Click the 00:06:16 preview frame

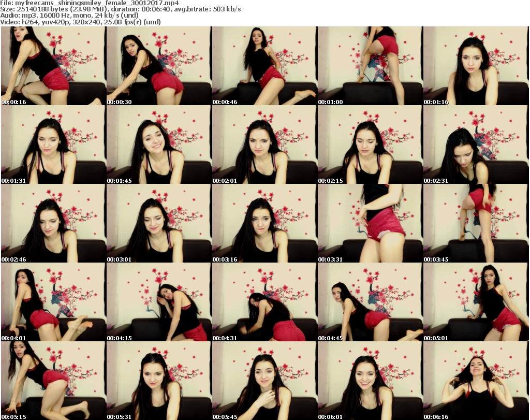[476, 381]
